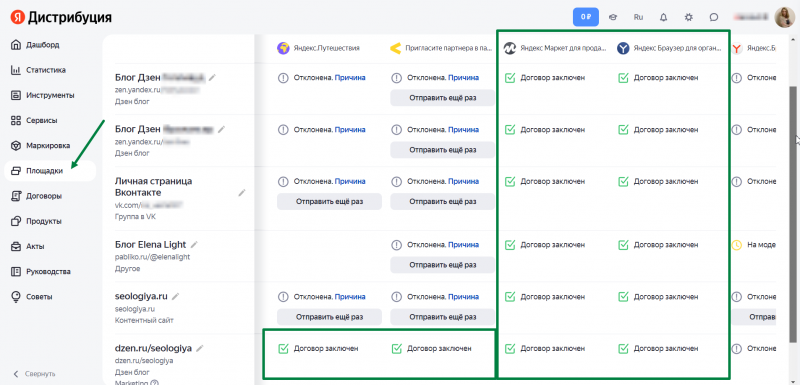Click Отправить ещё раз in Блог Elena Light row
Viewport: 800px width, 385px height.
coord(442,265)
